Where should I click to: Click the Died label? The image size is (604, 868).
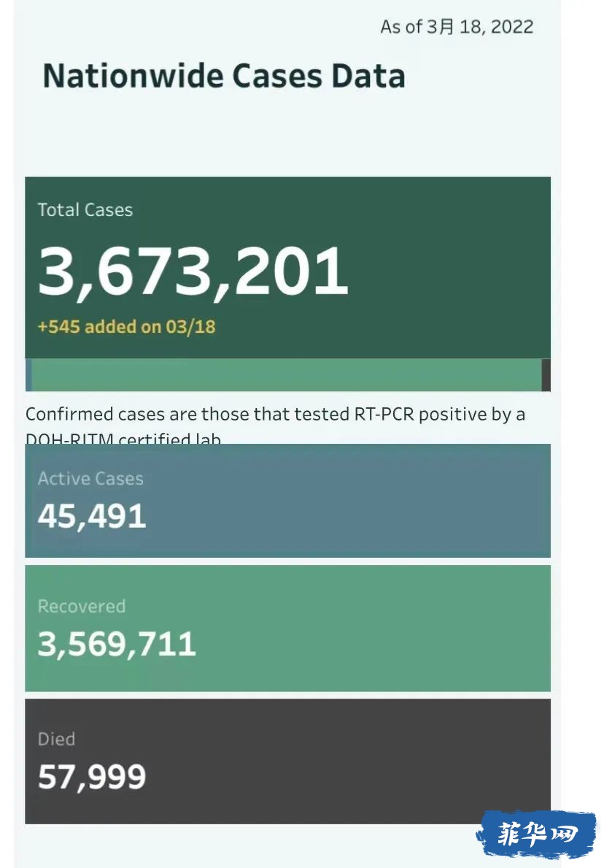tap(56, 739)
